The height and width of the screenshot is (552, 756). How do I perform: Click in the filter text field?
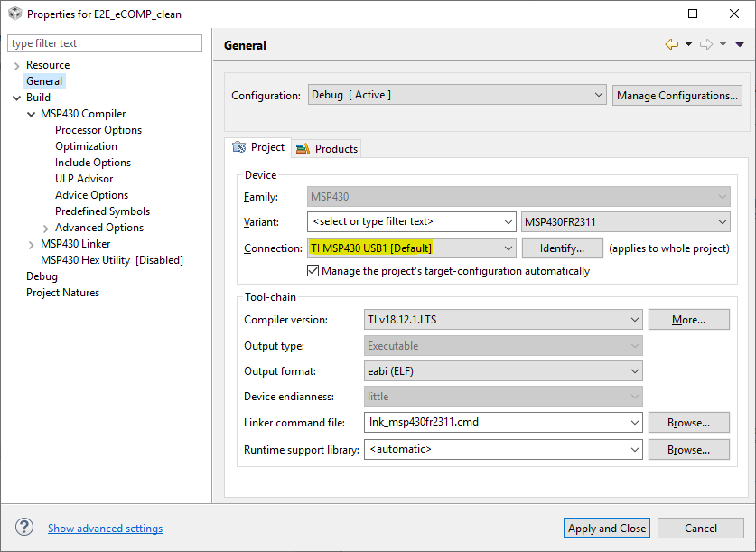105,43
